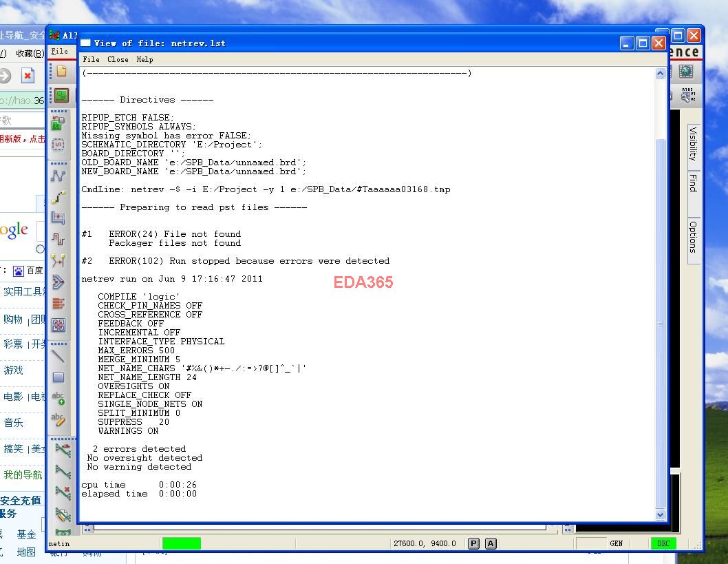The image size is (728, 564).
Task: Click the Delay Tune routing icon
Action: (x=58, y=218)
